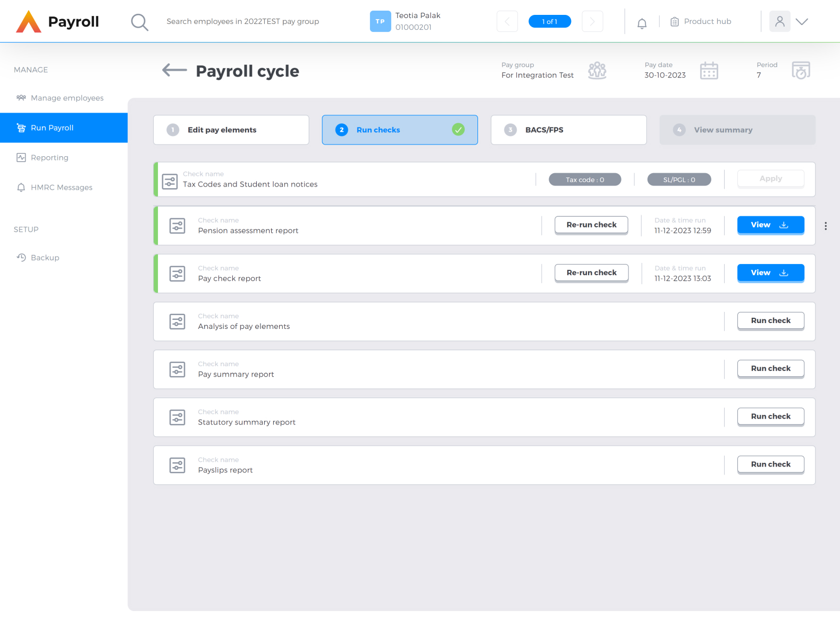
Task: Switch to BACS/FPS step
Action: [x=569, y=130]
